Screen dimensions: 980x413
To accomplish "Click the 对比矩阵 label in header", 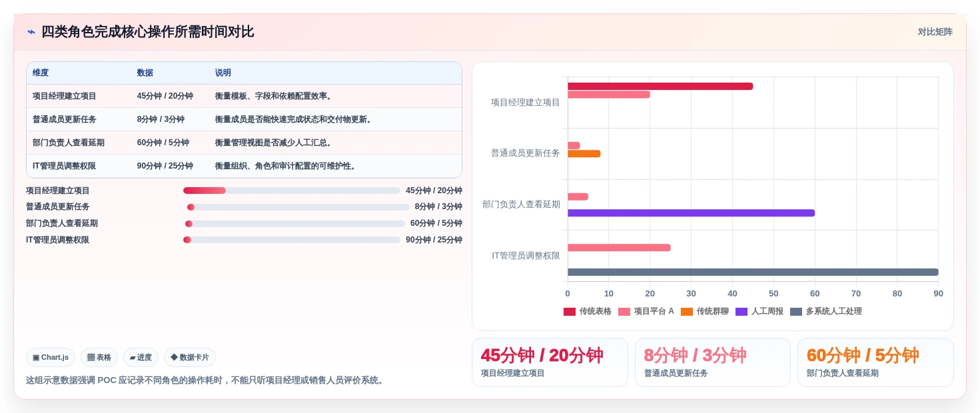I will (935, 32).
